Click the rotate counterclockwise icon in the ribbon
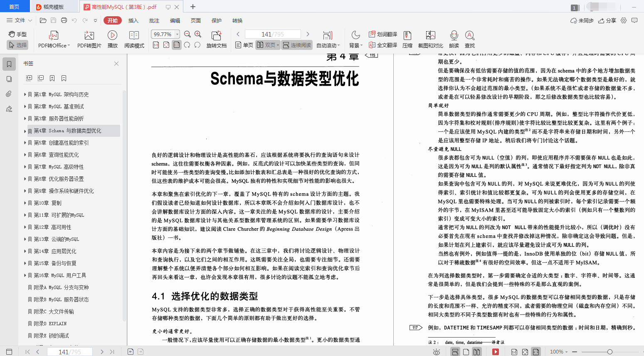The image size is (644, 356). click(187, 45)
